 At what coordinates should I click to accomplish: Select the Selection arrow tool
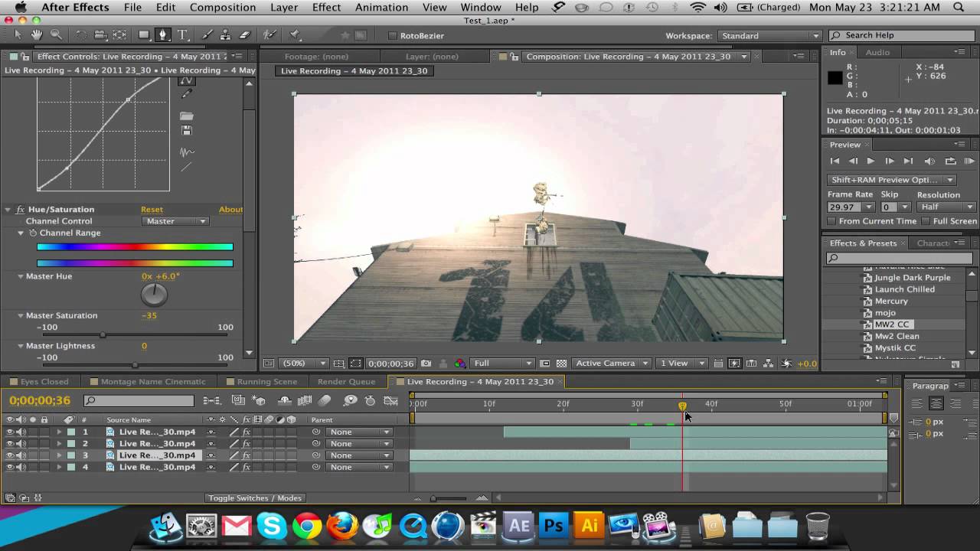[x=18, y=35]
